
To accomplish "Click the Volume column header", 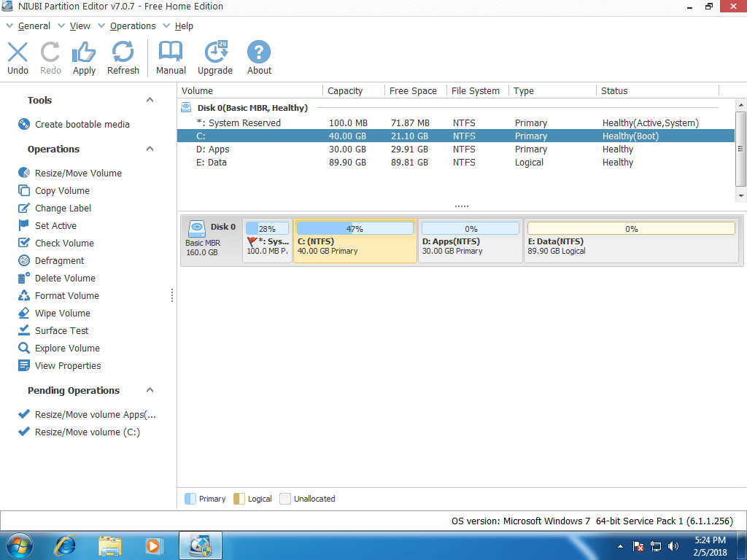I will (250, 91).
